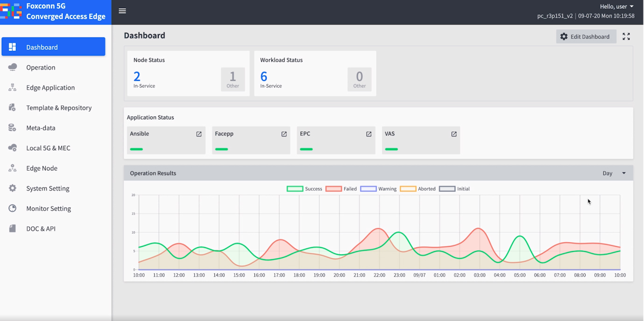Toggle the Success series in the legend
644x321 pixels.
(x=304, y=189)
